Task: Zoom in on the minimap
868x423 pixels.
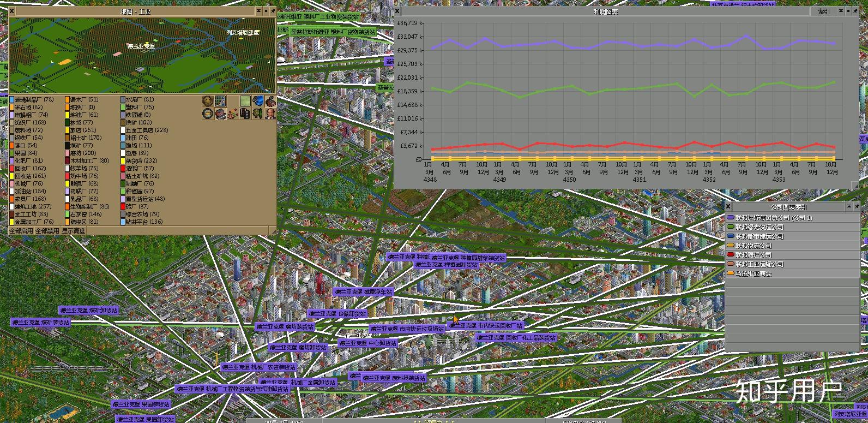Action: [x=208, y=102]
